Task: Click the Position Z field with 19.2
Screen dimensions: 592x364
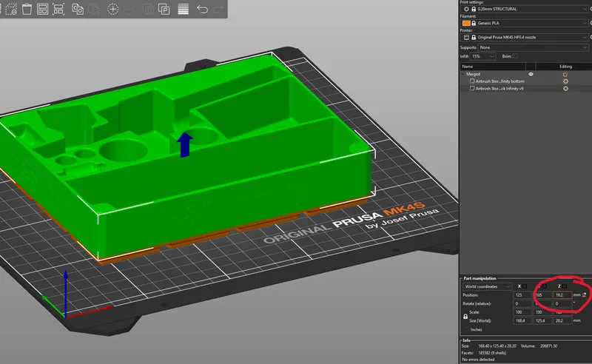Action: (562, 295)
